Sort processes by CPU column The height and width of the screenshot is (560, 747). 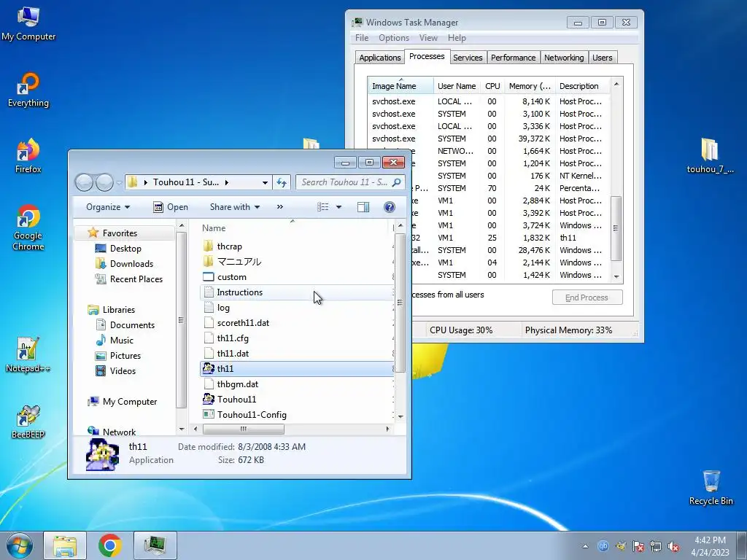pyautogui.click(x=492, y=86)
